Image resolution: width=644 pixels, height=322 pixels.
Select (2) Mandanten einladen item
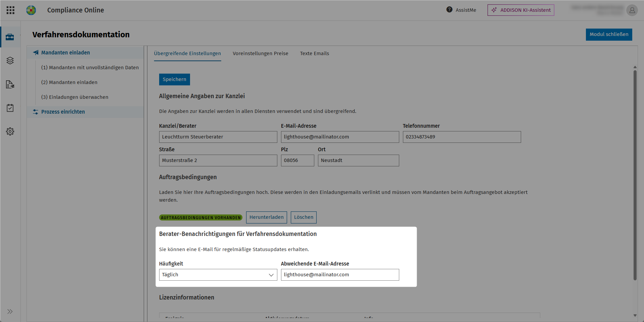(x=69, y=82)
